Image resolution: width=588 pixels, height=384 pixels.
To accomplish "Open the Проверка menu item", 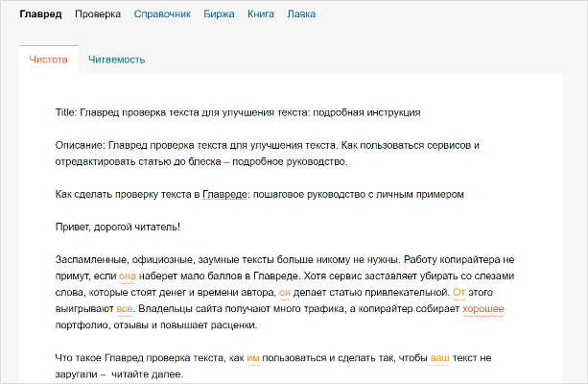I will pos(97,15).
